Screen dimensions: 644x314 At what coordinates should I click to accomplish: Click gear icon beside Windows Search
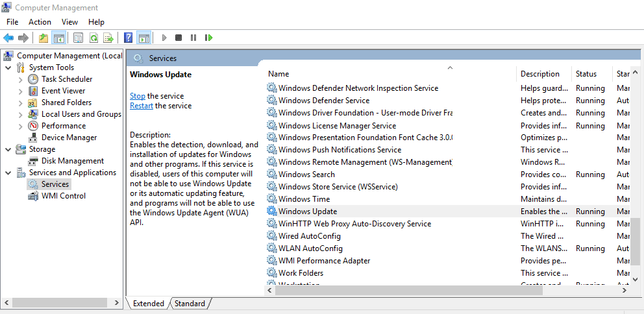point(271,175)
